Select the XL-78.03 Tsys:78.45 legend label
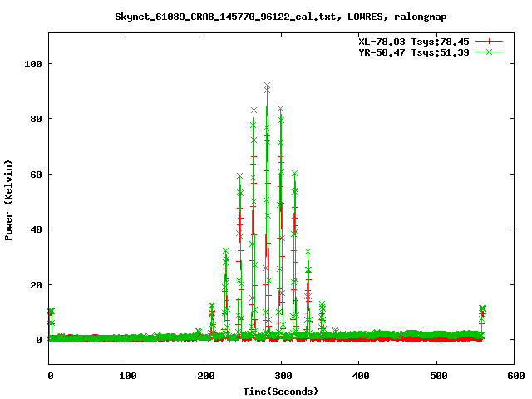The height and width of the screenshot is (399, 532). click(x=411, y=41)
